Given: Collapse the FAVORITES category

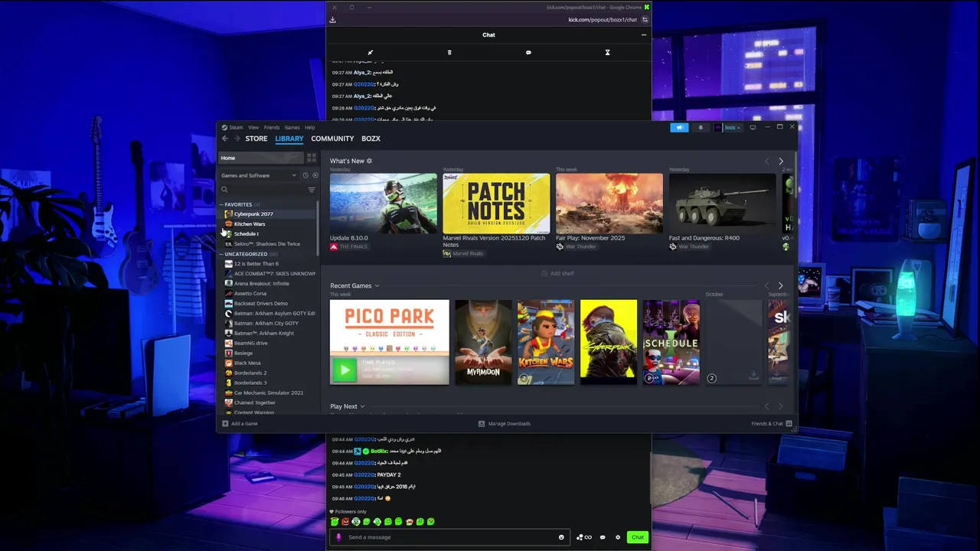Looking at the screenshot, I should tap(221, 204).
